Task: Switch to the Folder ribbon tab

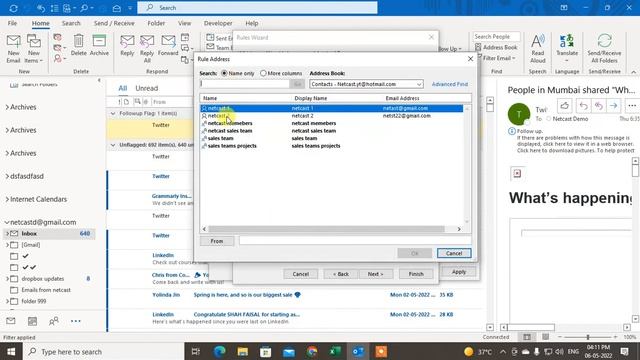Action: click(x=156, y=23)
